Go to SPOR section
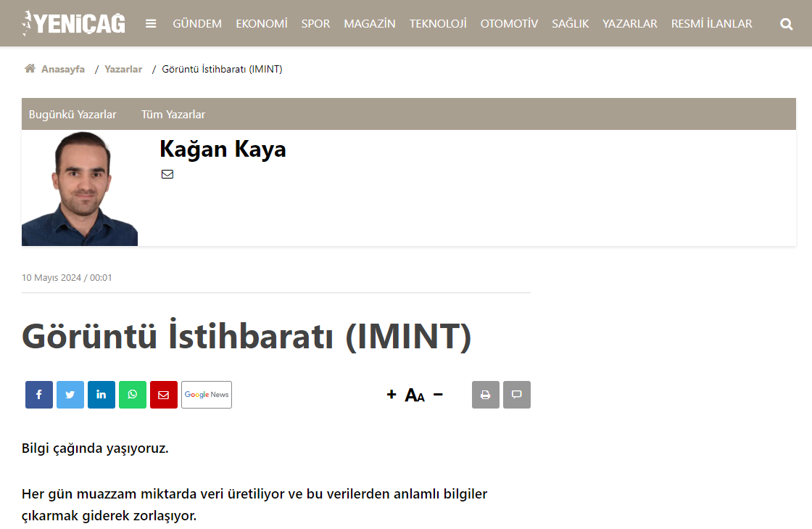Image resolution: width=812 pixels, height=529 pixels. [x=316, y=24]
